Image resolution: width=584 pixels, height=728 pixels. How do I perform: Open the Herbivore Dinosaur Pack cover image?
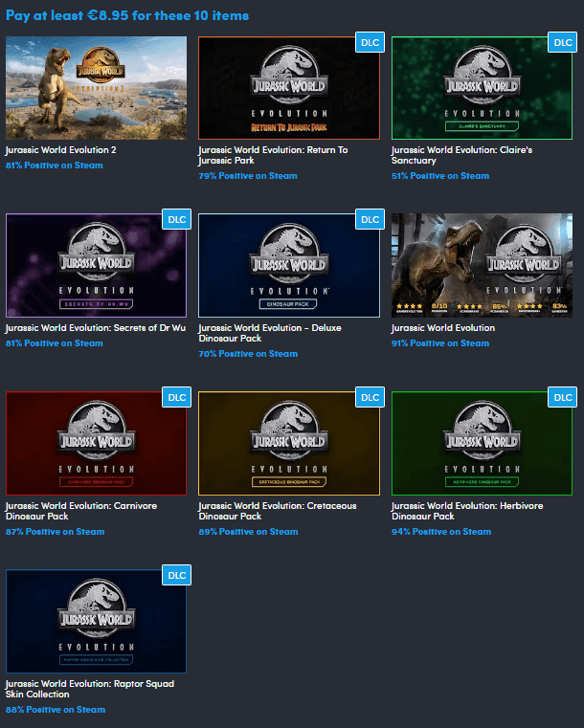[x=482, y=443]
